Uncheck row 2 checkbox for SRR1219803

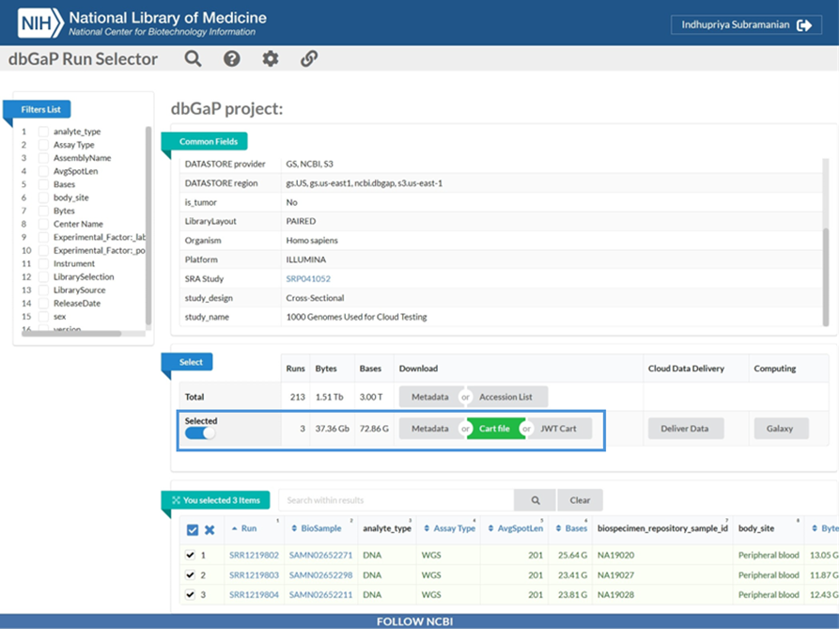[x=191, y=574]
